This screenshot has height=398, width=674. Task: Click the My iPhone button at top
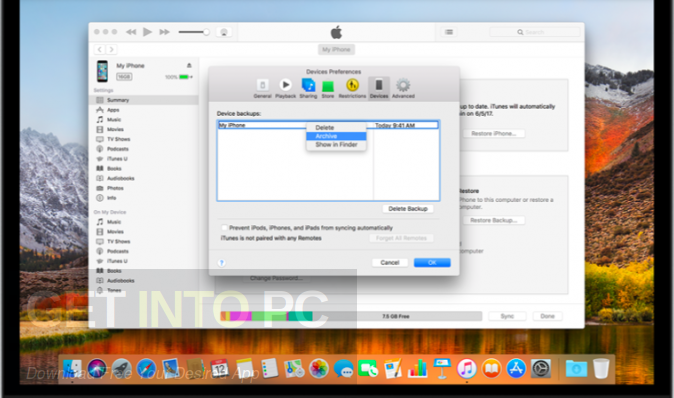(336, 49)
